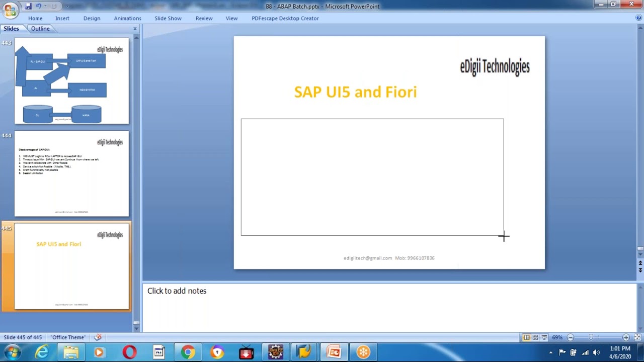Switch to the Design tab
This screenshot has height=362, width=644.
point(92,18)
